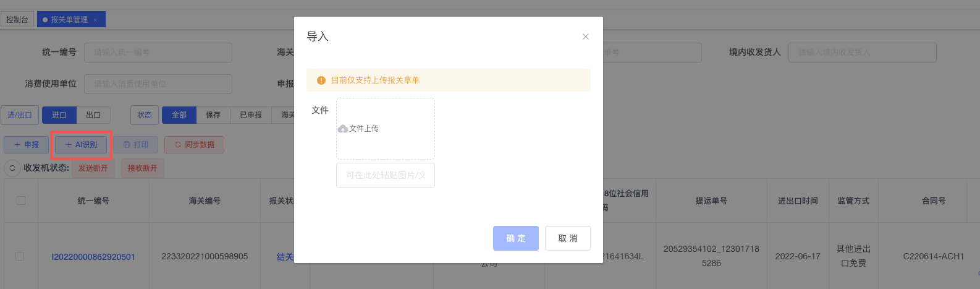This screenshot has height=289, width=980.
Task: Select the 出口 filter option
Action: point(93,115)
